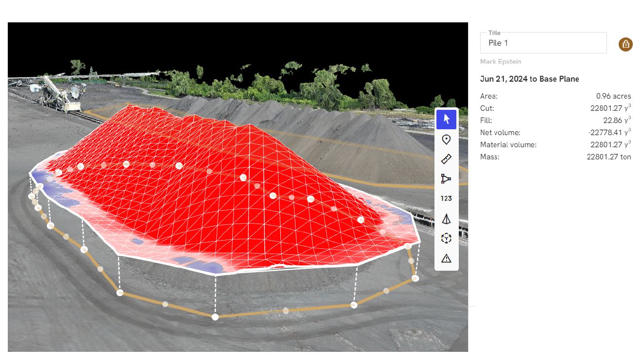Click the Jun 21, 2024 to Base Plane heading
This screenshot has width=642, height=364.
529,79
